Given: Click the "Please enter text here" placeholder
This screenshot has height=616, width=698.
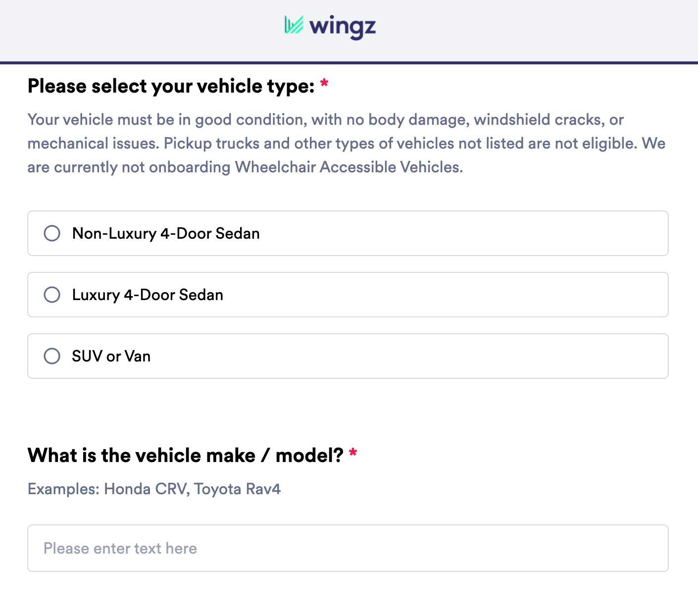Looking at the screenshot, I should 120,548.
